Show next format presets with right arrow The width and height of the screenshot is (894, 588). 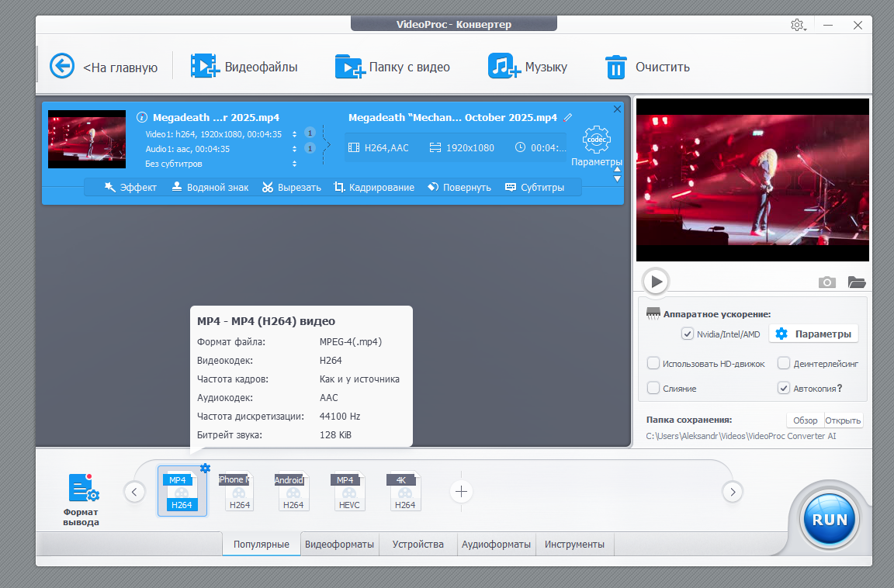point(733,492)
